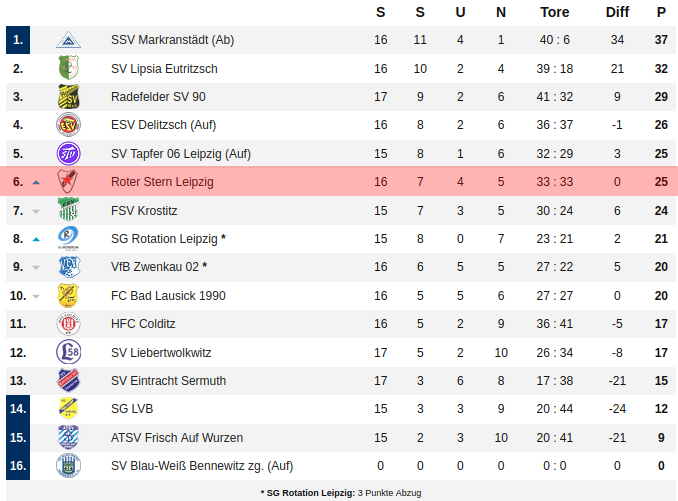Click Roter Stern Leipzig crest icon
This screenshot has height=501, width=678.
68,182
